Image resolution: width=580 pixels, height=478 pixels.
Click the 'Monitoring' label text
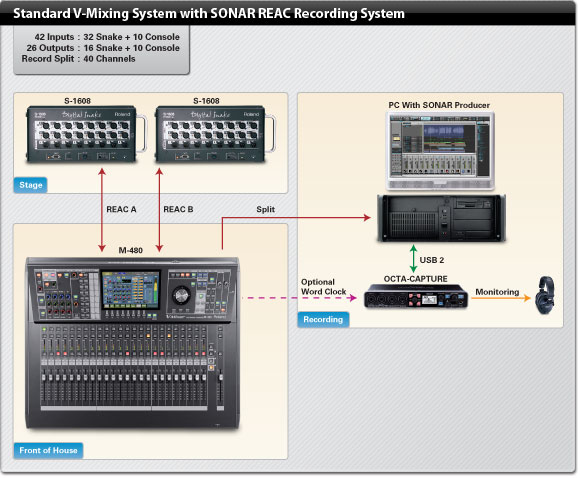(497, 292)
